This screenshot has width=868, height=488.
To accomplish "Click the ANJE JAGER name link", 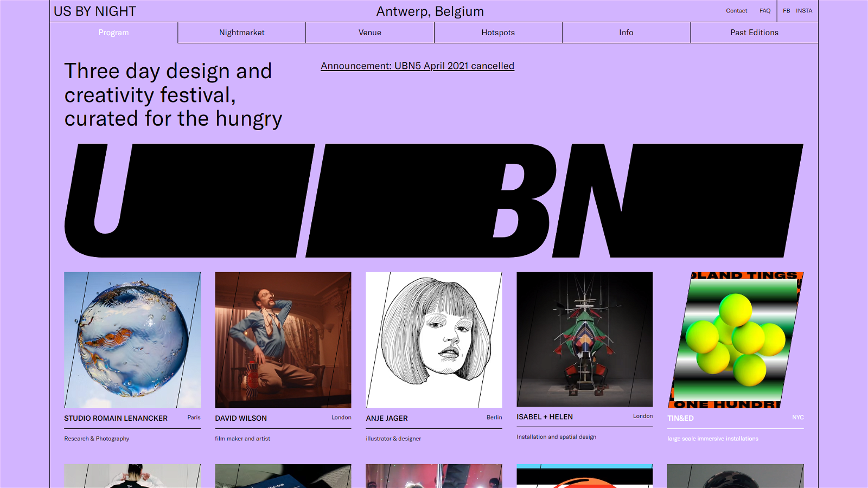I will [387, 418].
